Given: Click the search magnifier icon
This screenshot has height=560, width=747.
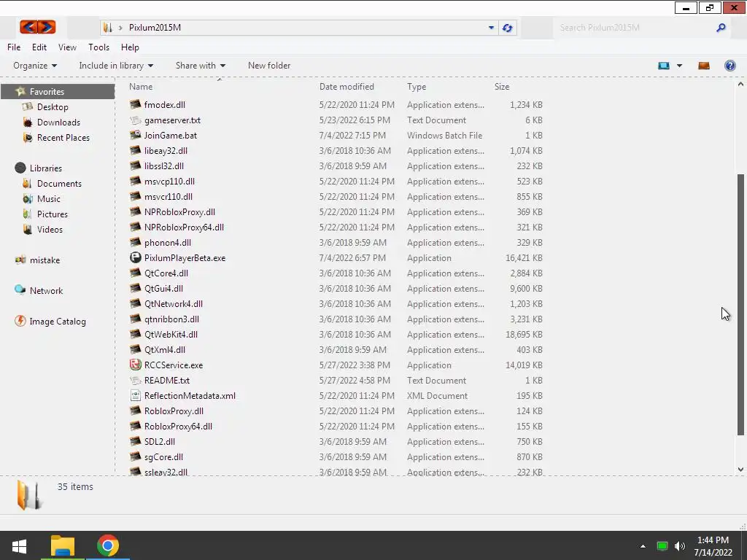Looking at the screenshot, I should coord(721,28).
